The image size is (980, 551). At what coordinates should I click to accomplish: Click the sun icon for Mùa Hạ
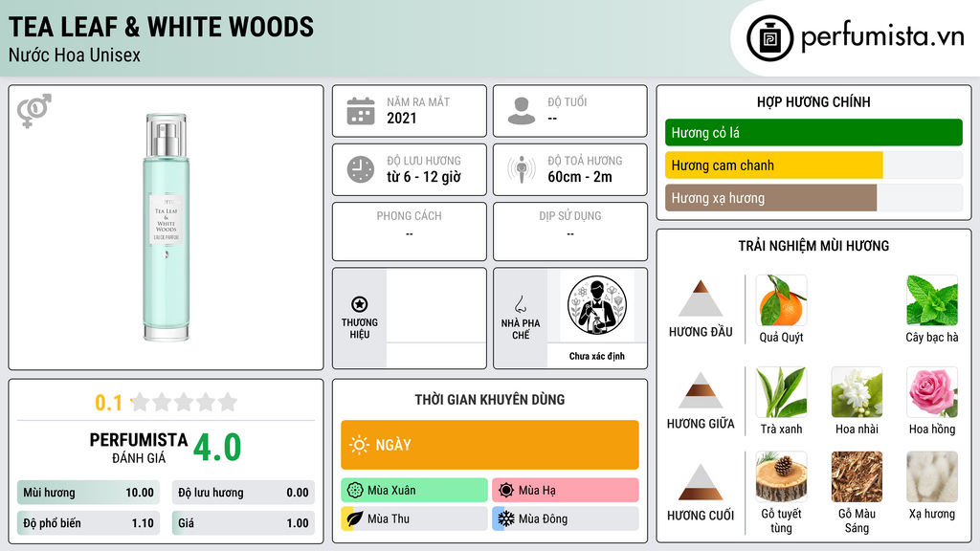[506, 490]
